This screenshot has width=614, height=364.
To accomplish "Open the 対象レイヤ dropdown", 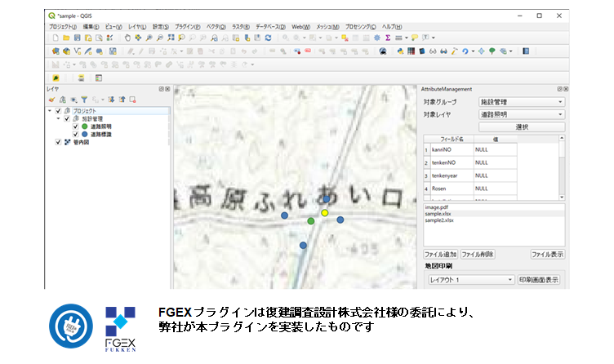I will pyautogui.click(x=521, y=114).
